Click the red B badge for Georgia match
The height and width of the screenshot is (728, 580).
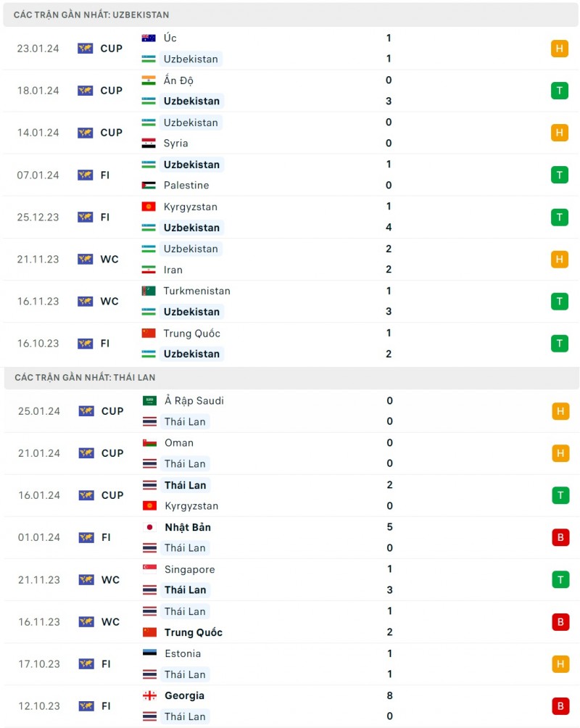[560, 706]
